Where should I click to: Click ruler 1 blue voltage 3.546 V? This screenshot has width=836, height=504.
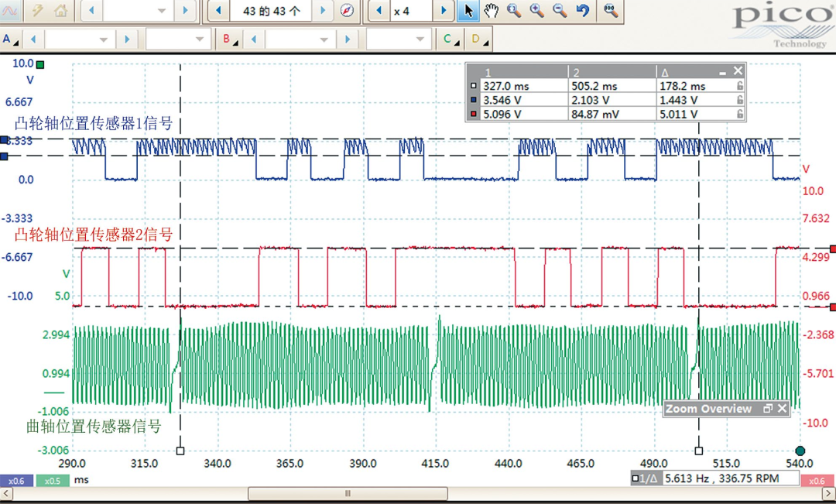[502, 100]
